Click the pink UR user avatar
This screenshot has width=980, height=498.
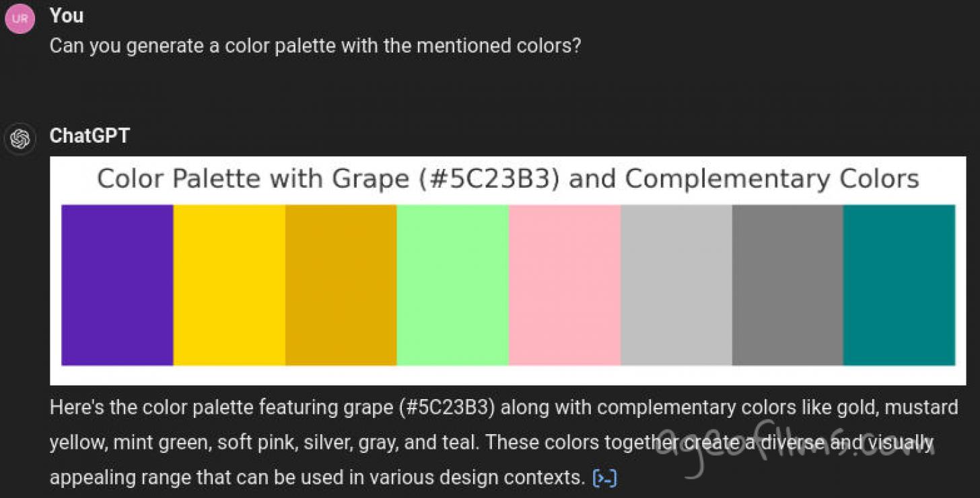20,19
